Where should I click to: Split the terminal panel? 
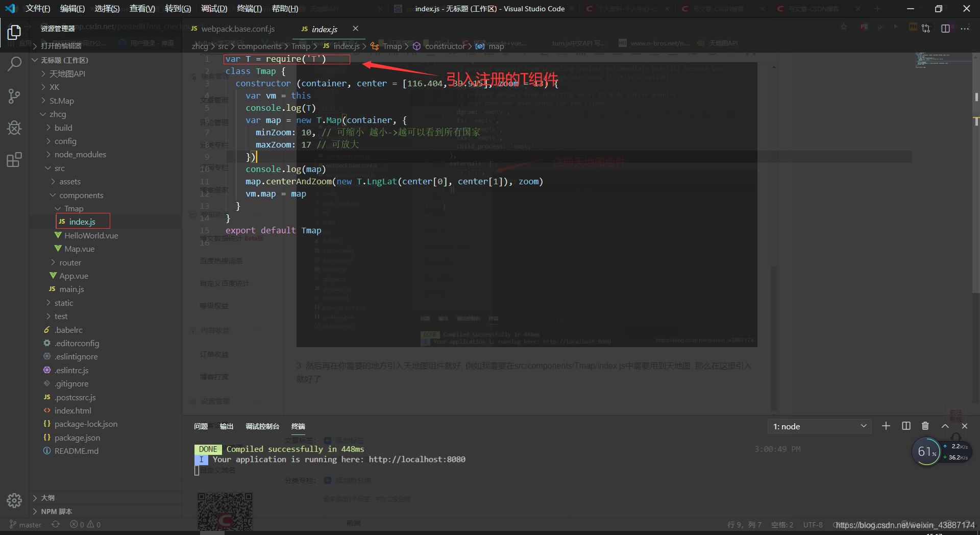[906, 426]
